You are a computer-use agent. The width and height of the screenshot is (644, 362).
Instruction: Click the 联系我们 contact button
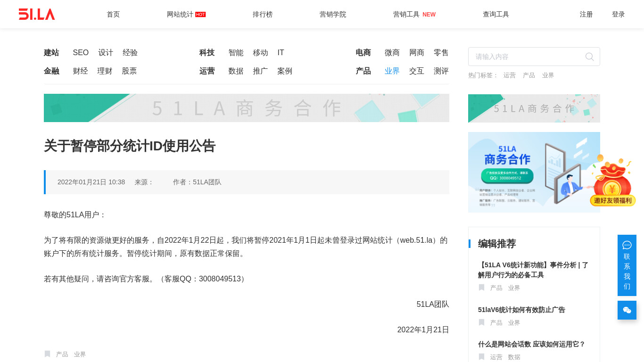[x=627, y=265]
